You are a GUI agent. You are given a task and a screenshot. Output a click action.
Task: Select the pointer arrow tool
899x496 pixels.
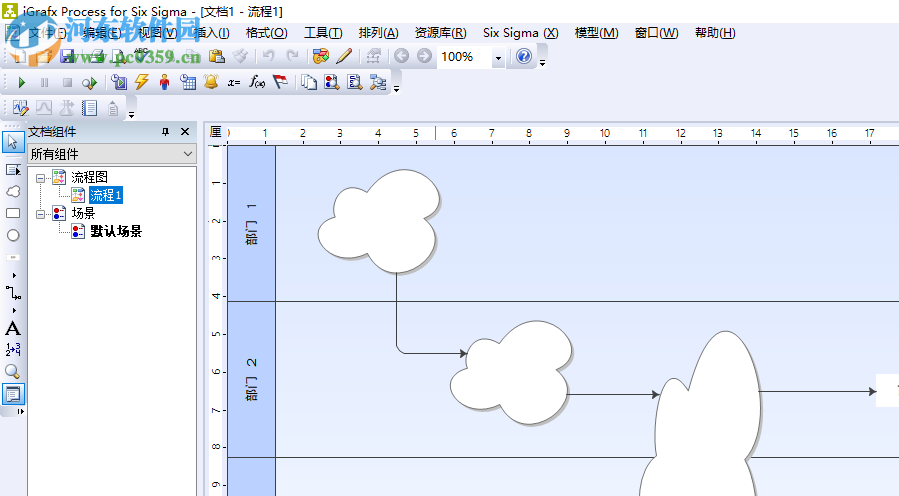point(13,142)
